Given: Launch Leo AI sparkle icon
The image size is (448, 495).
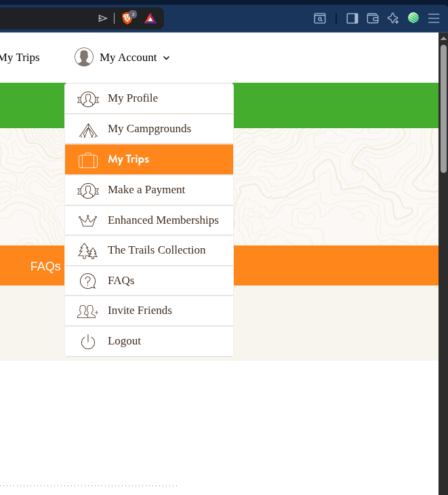Looking at the screenshot, I should click(393, 18).
